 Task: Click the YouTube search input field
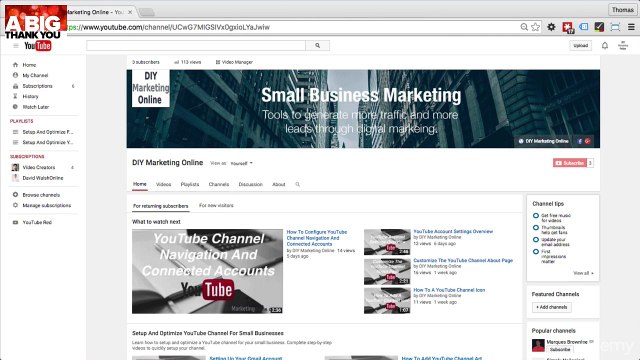click(x=196, y=46)
